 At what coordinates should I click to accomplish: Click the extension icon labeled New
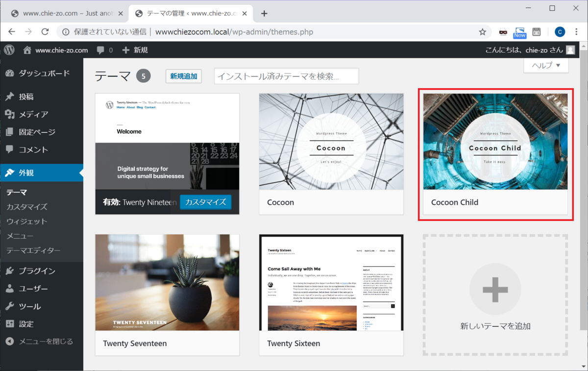pyautogui.click(x=519, y=32)
